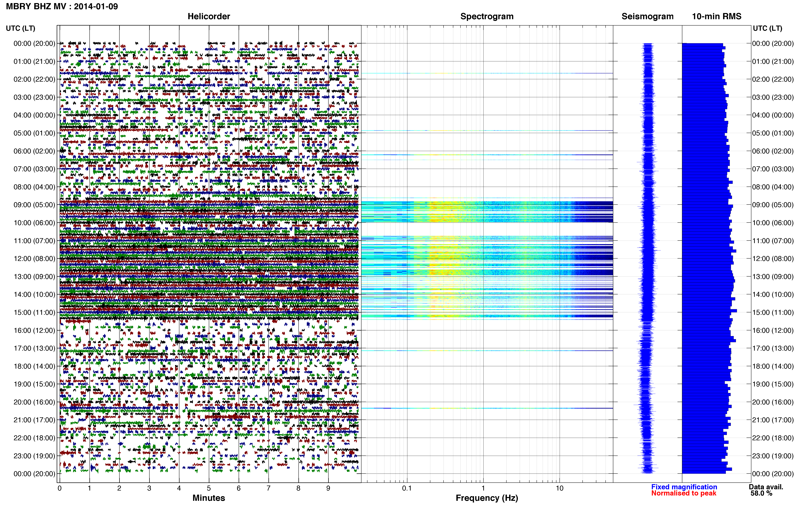Click right axis label '09:00 (05:00)'
The height and width of the screenshot is (508, 812).
773,205
